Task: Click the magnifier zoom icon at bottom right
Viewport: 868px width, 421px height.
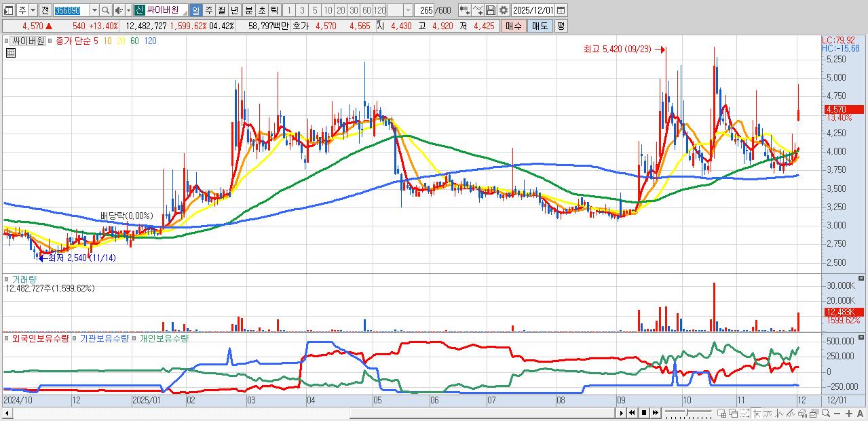Action: click(826, 413)
